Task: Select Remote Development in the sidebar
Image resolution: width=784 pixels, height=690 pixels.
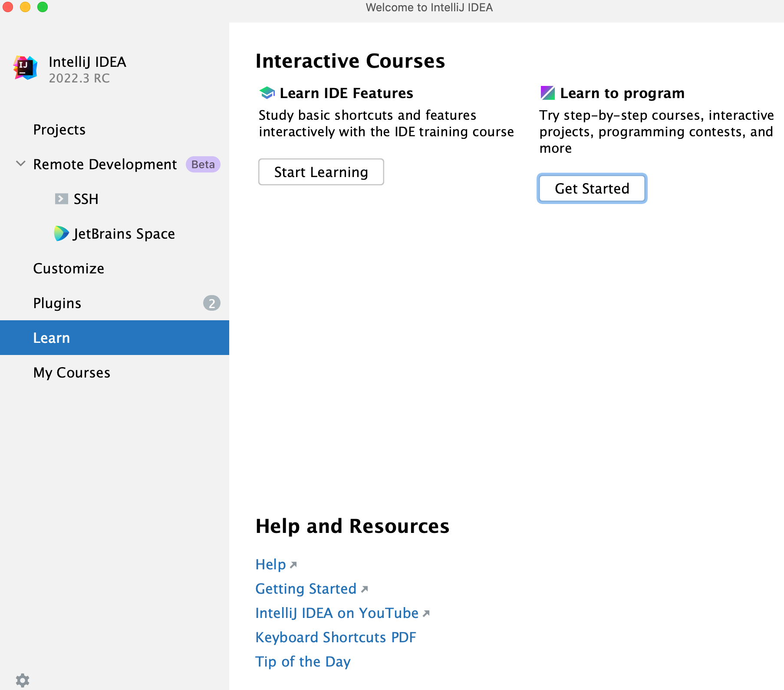Action: point(115,164)
